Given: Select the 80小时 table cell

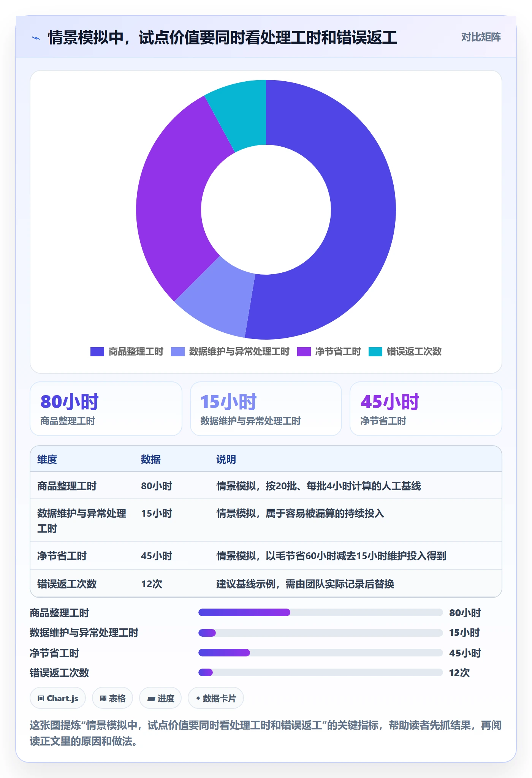Looking at the screenshot, I should (x=157, y=486).
